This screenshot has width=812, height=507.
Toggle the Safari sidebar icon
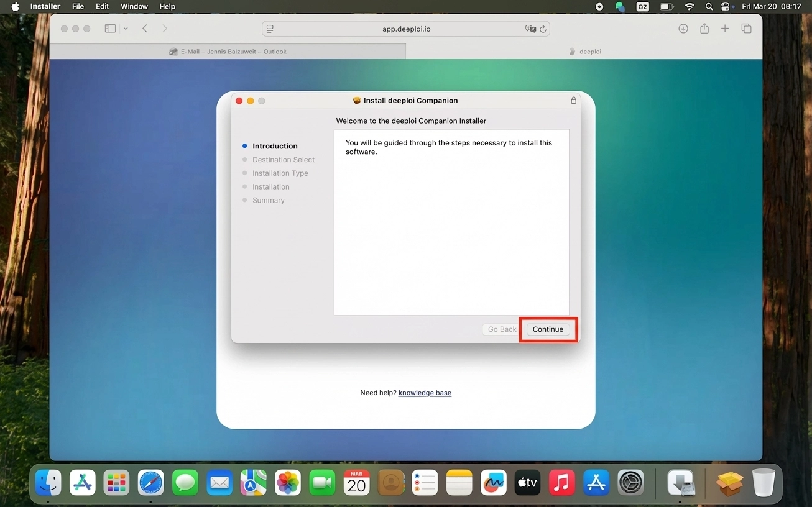click(x=110, y=29)
